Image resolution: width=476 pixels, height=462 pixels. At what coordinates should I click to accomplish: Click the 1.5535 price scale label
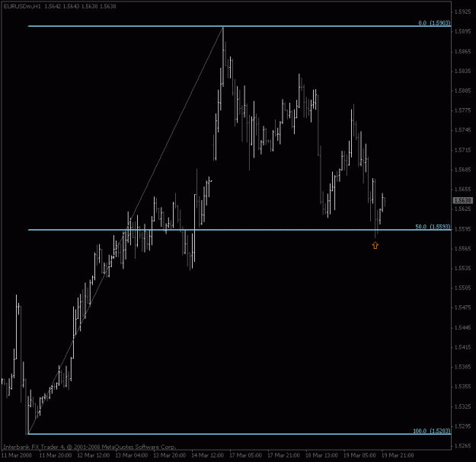point(463,269)
